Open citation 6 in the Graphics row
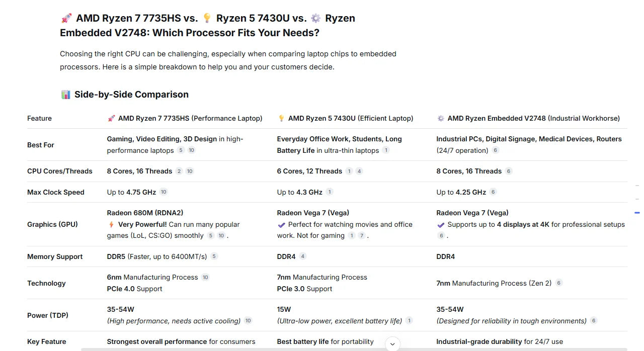Screen dimensions: 644x351 click(441, 235)
